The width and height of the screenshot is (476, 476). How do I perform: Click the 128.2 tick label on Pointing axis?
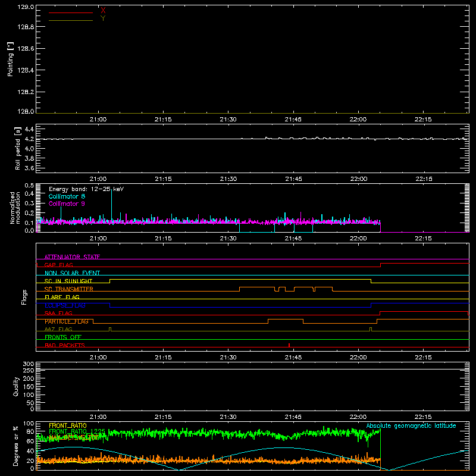coord(26,92)
